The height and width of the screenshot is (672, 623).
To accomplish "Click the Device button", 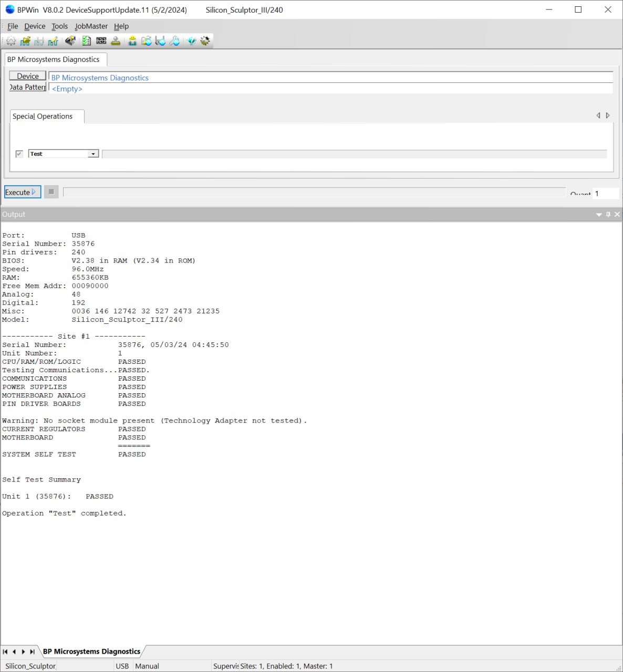I will point(28,76).
